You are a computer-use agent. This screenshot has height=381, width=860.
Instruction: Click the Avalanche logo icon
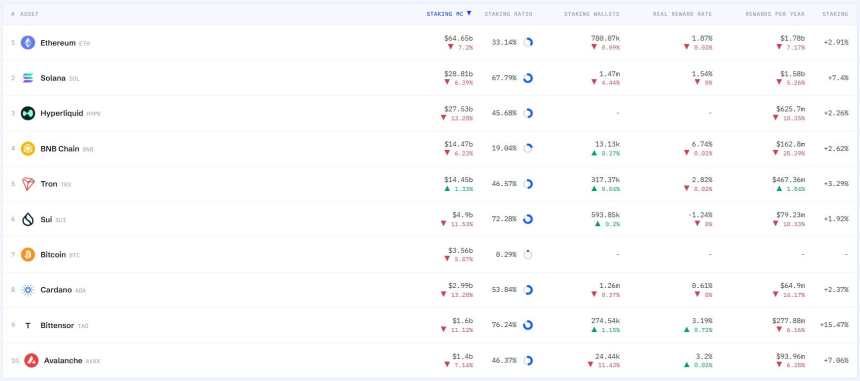click(31, 361)
